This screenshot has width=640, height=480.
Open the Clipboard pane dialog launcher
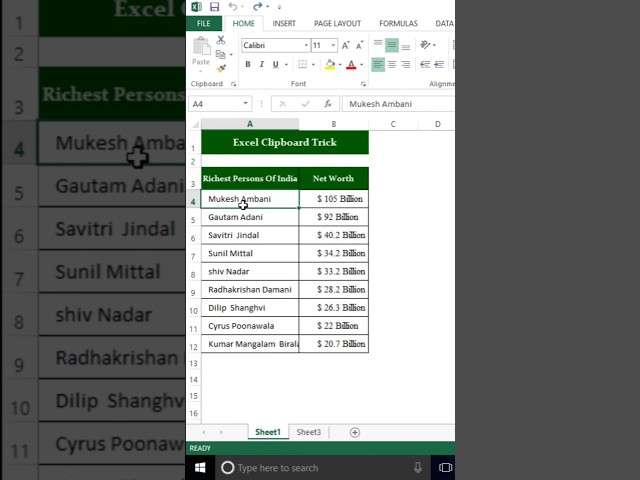(233, 84)
